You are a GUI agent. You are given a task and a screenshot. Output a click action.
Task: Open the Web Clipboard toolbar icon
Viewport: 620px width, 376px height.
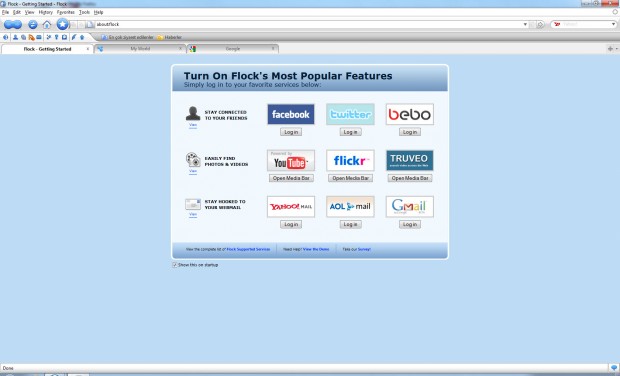[x=64, y=37]
